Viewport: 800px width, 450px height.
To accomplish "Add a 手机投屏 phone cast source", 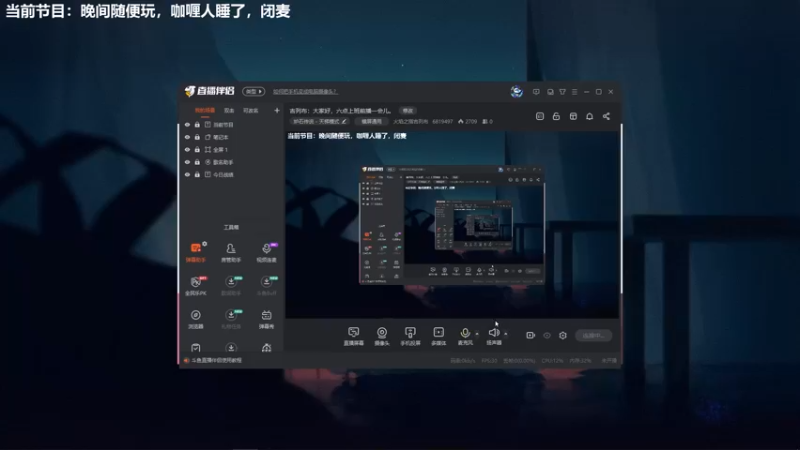I will [x=410, y=336].
